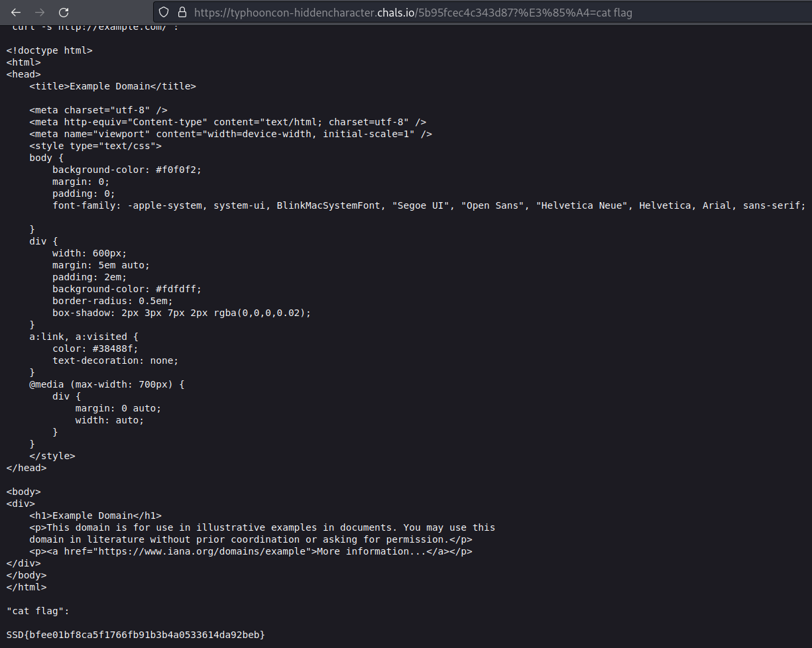Click the meta charset="utf-8" line
The height and width of the screenshot is (648, 812).
[98, 110]
